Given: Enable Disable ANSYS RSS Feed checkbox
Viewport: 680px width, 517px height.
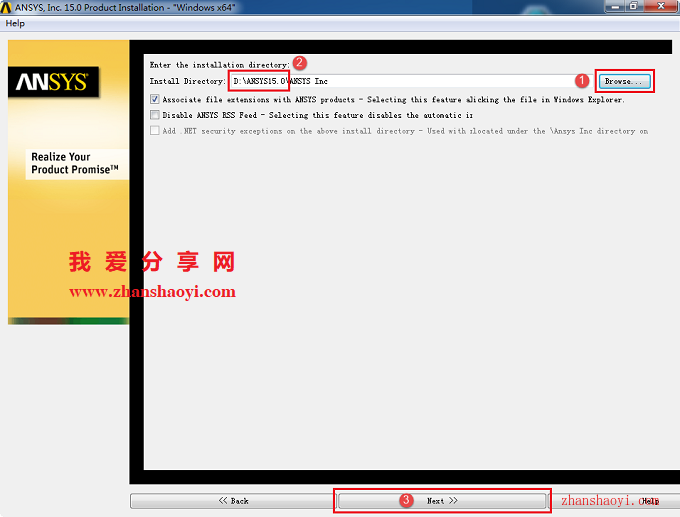Looking at the screenshot, I should click(x=155, y=115).
